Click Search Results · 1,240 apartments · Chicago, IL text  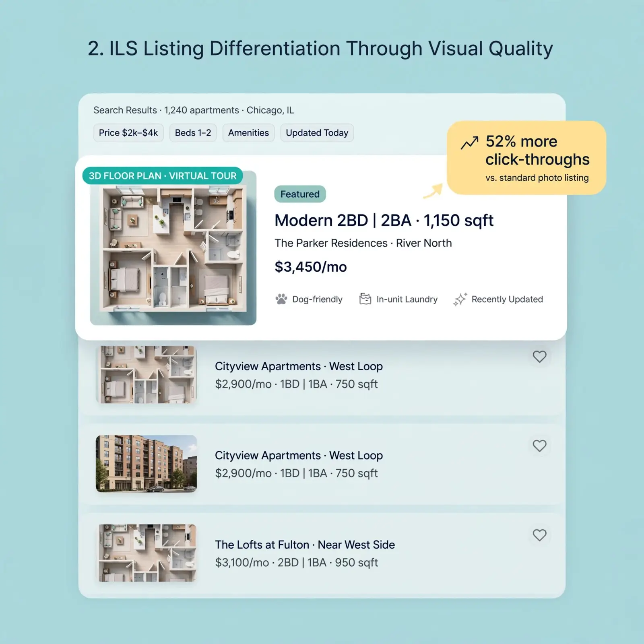[x=194, y=110]
